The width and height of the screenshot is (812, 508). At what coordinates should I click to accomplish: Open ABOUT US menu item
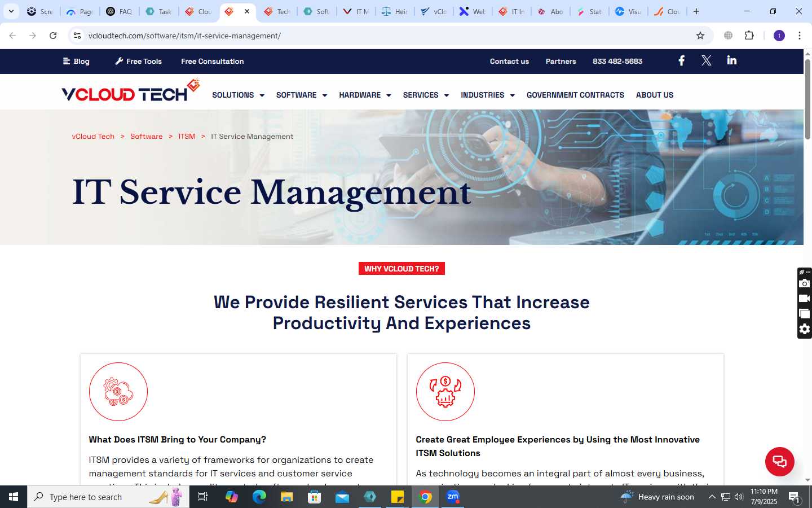pos(655,95)
